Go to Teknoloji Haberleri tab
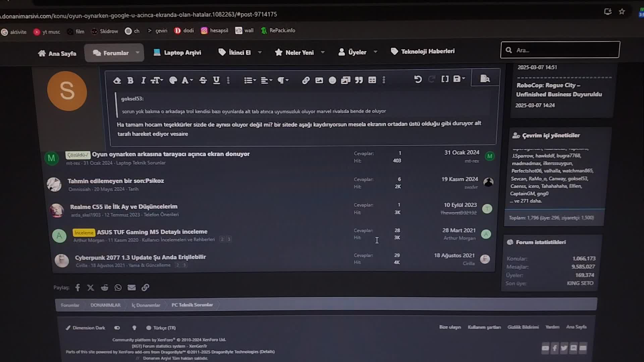The image size is (644, 362). coord(423,51)
